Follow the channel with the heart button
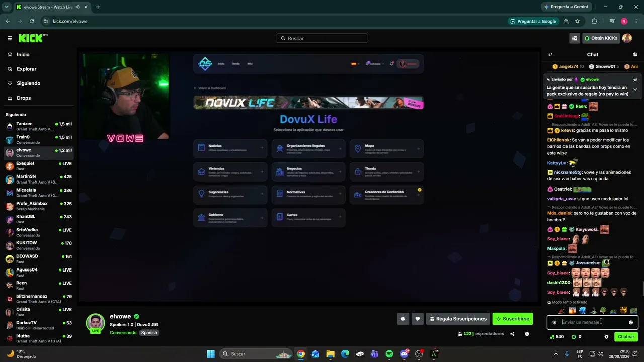This screenshot has width=644, height=362. (417, 319)
